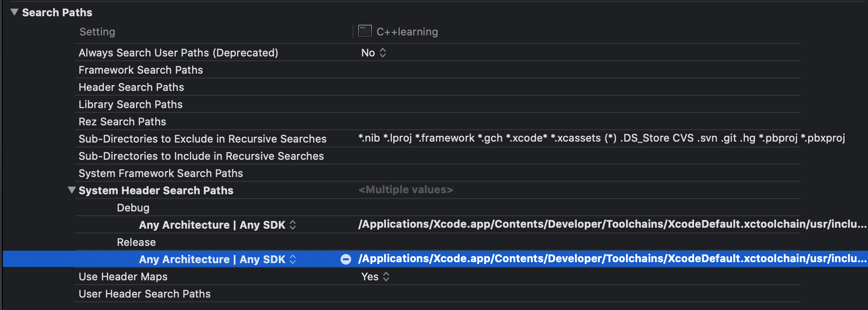Collapse the Search Paths section triangle
Viewport: 868px width, 310px height.
coord(14,12)
